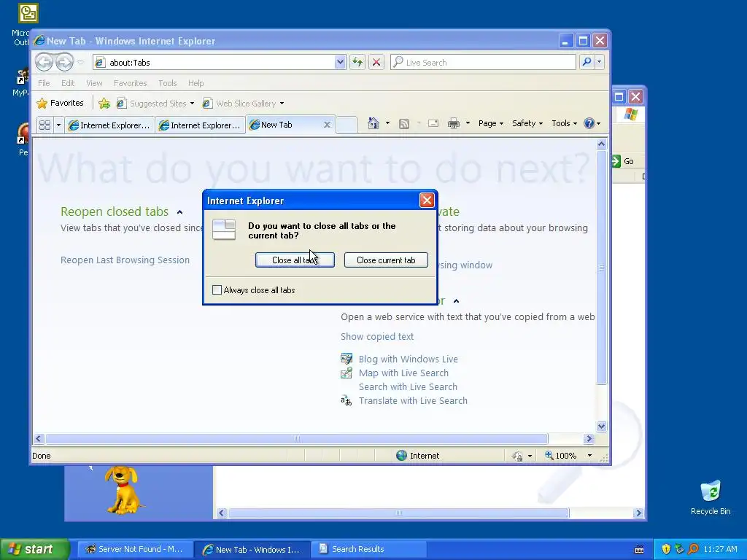Screen dimensions: 747x560
Task: Click Add to Favorites Bar star icon
Action: click(x=104, y=104)
